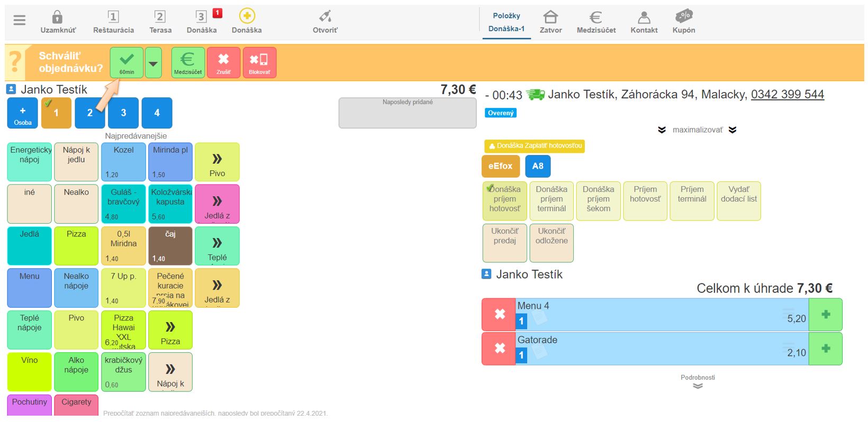This screenshot has width=868, height=422.
Task: Select Donáška príjem terminál payment option
Action: [551, 200]
